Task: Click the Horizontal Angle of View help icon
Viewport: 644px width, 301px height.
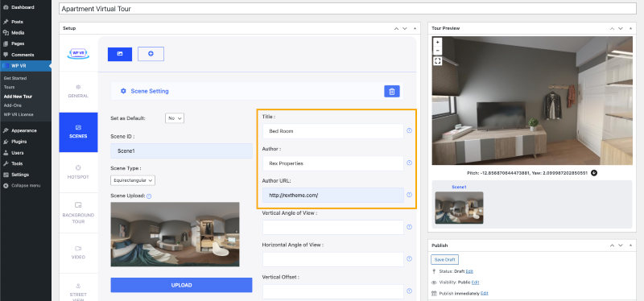Action: [x=409, y=258]
